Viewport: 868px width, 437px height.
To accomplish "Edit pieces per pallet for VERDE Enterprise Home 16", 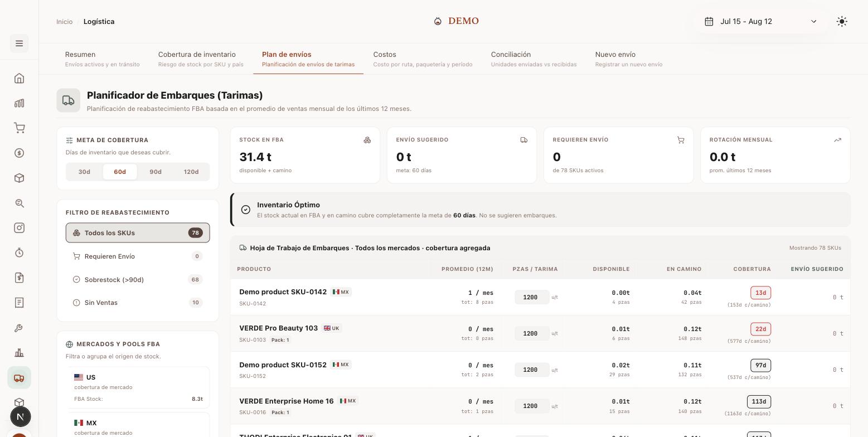I will (532, 406).
